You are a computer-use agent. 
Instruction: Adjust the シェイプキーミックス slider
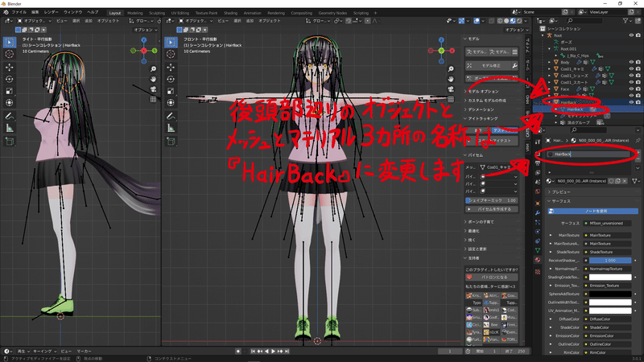click(x=492, y=200)
